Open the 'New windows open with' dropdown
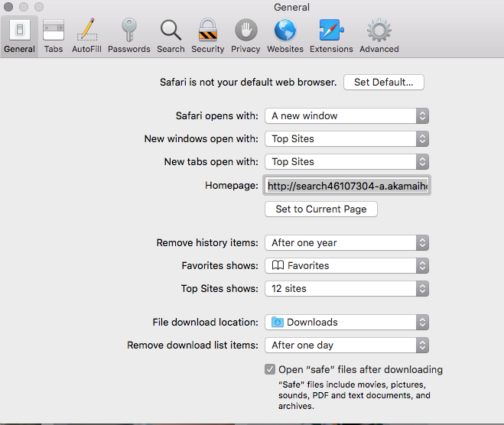Screen dimensions: 504x425 point(346,139)
